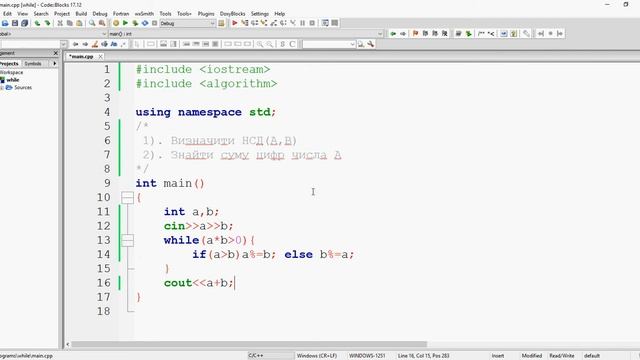The width and height of the screenshot is (640, 360).
Task: Open the Settings menu
Action: (x=260, y=13)
